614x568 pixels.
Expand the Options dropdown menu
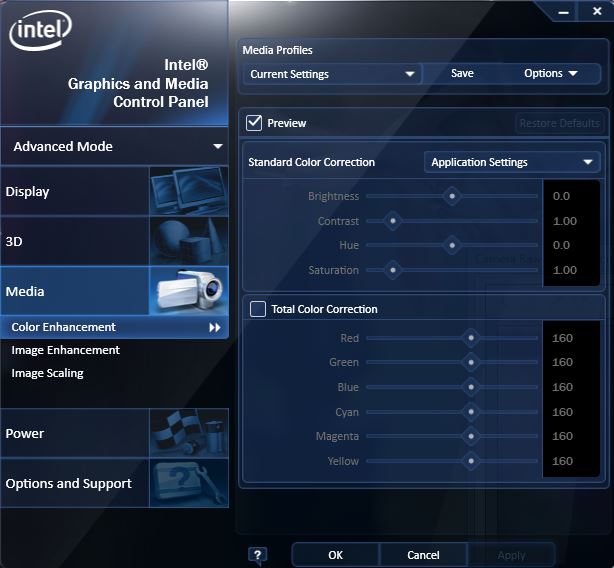point(551,74)
